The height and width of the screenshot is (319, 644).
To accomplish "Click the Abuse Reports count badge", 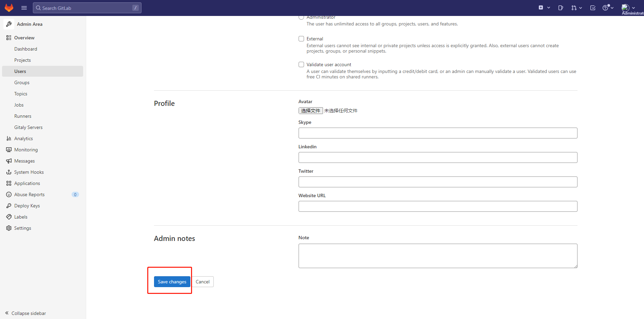I will coord(75,194).
